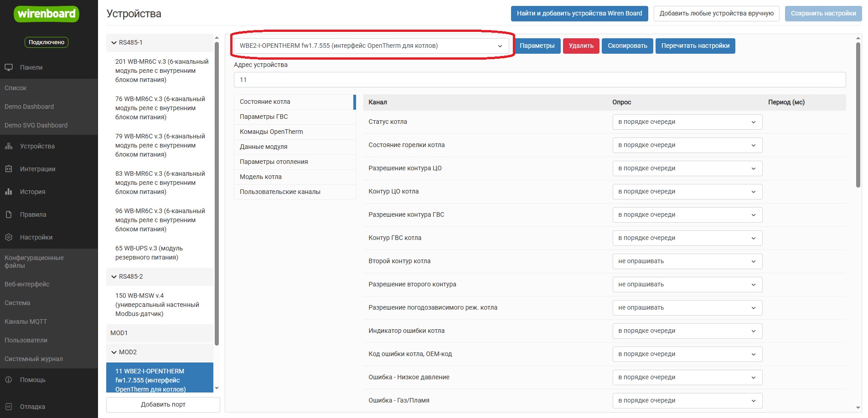Click the Добавить порт button

point(163,405)
